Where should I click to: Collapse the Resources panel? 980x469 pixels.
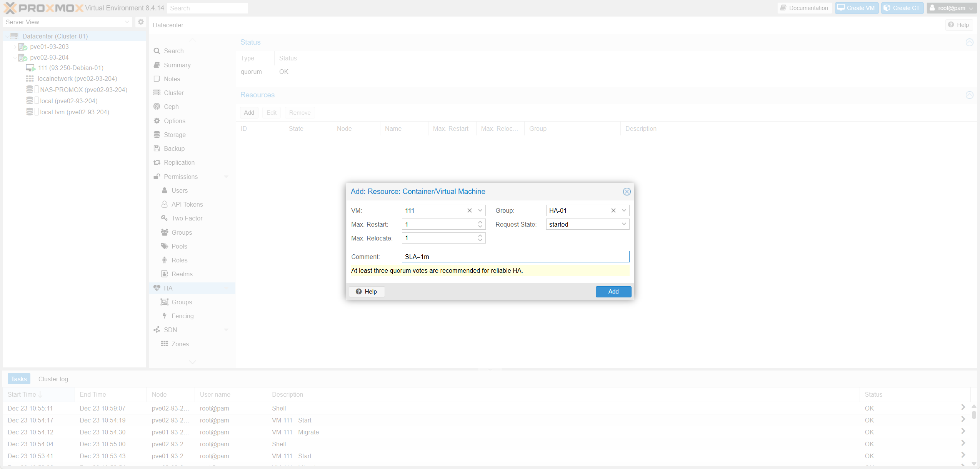click(969, 95)
